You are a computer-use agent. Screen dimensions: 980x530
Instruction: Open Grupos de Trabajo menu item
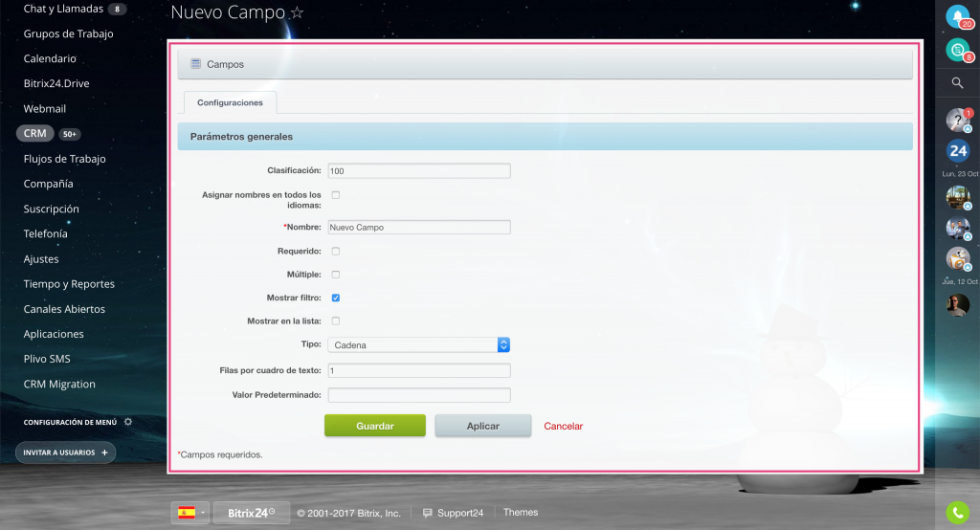(x=68, y=33)
